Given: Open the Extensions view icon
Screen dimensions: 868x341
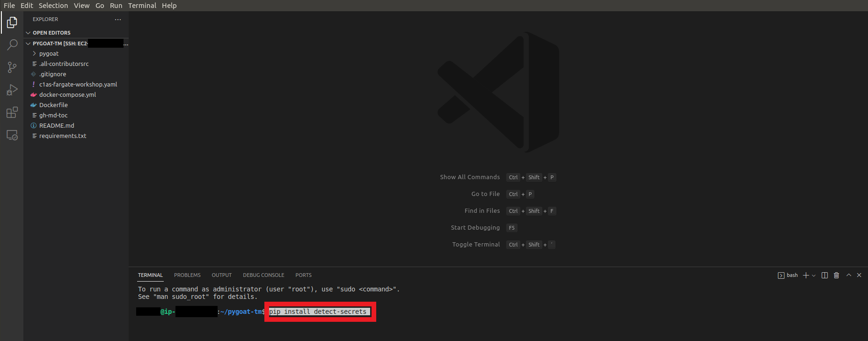Looking at the screenshot, I should [x=12, y=112].
